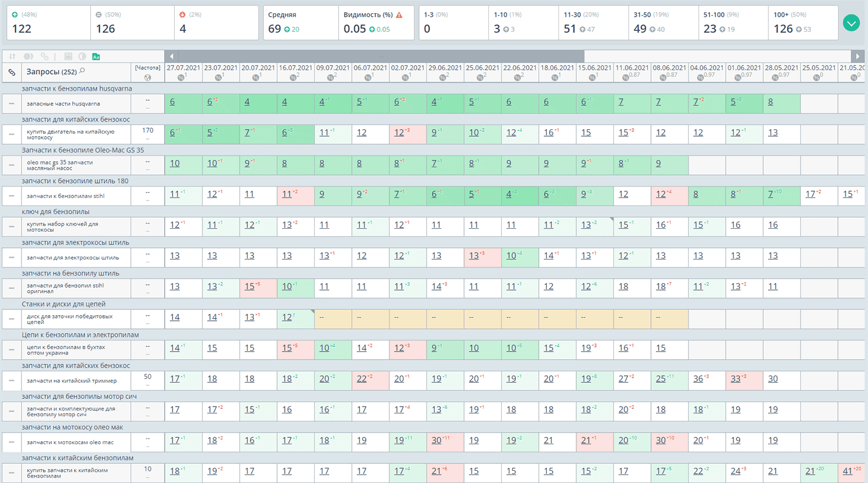This screenshot has width=868, height=483.
Task: Click the chain link icon beside Запросы header
Action: click(12, 72)
